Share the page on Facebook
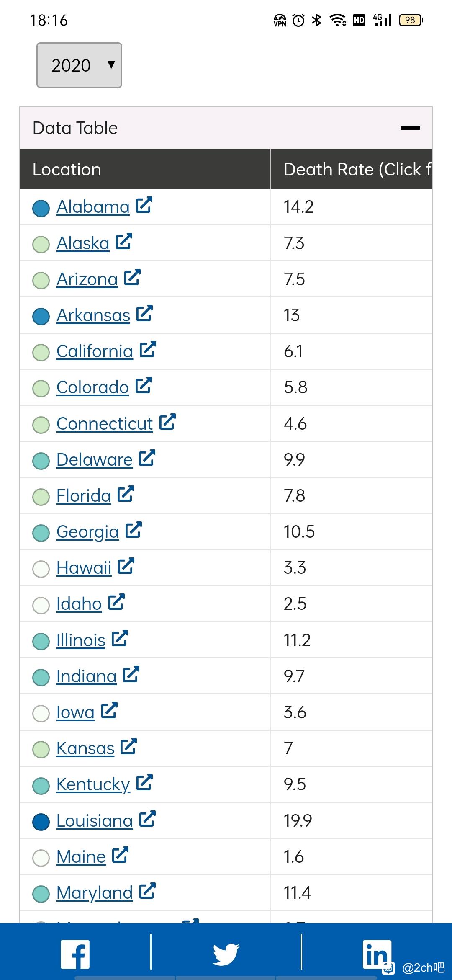Screen dimensions: 452x980 (x=75, y=954)
